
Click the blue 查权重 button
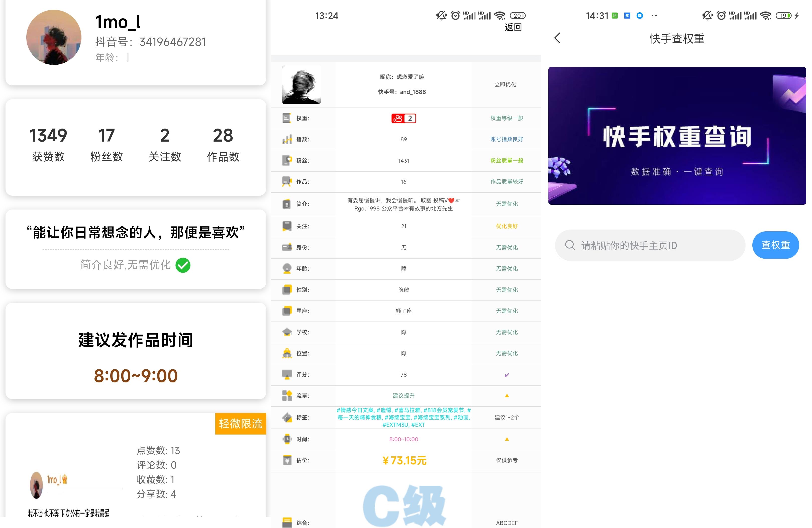(775, 245)
